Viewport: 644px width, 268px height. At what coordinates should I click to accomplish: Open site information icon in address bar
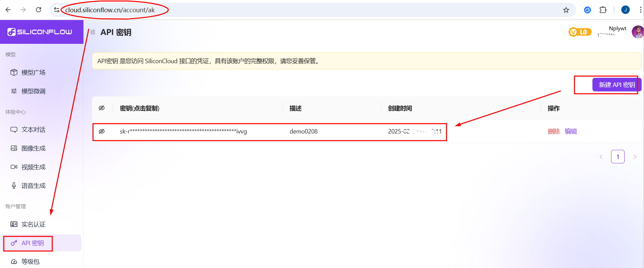[x=57, y=10]
